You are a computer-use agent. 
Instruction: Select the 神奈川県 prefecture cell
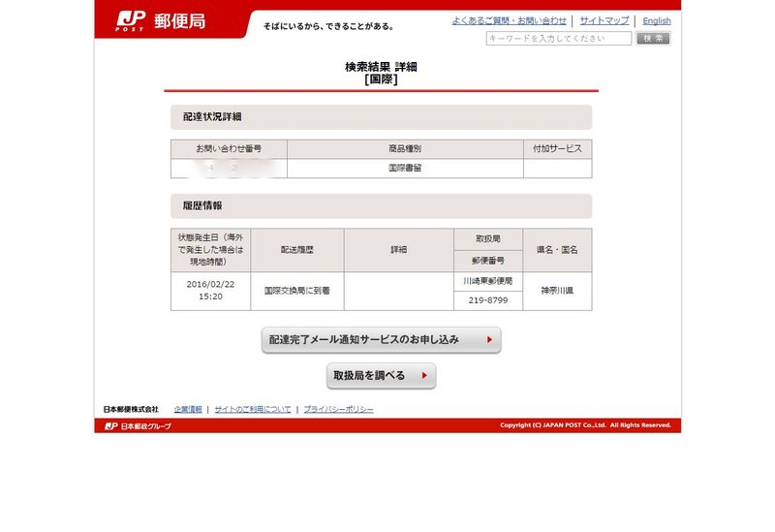click(x=557, y=291)
